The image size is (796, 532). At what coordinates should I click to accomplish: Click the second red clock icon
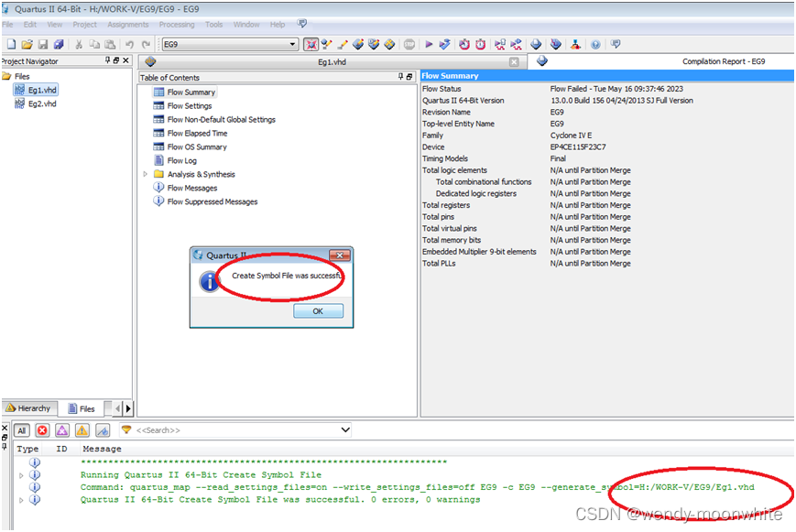point(480,45)
